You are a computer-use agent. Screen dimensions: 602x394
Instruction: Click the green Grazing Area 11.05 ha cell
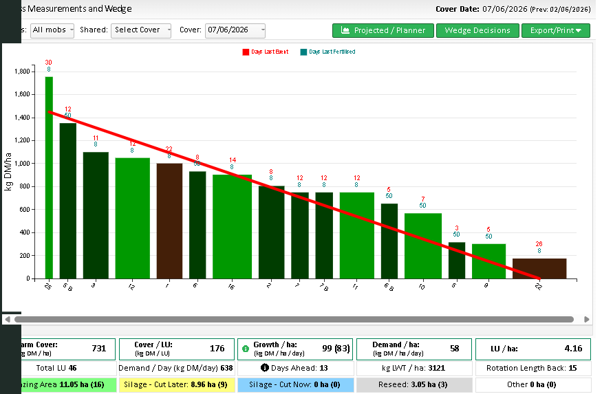[x=68, y=385]
